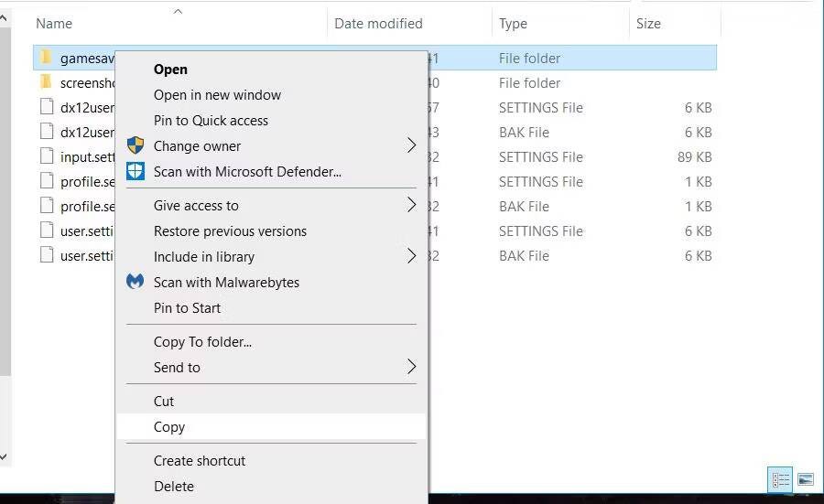Screen dimensions: 824x504
Task: Click the Microsoft Defender shield icon
Action: pos(136,171)
